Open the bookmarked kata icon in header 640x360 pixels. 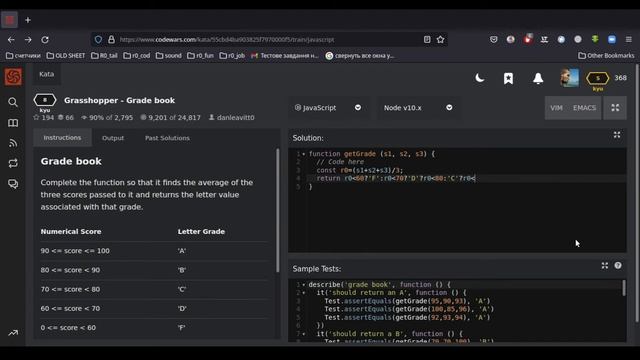tap(508, 78)
